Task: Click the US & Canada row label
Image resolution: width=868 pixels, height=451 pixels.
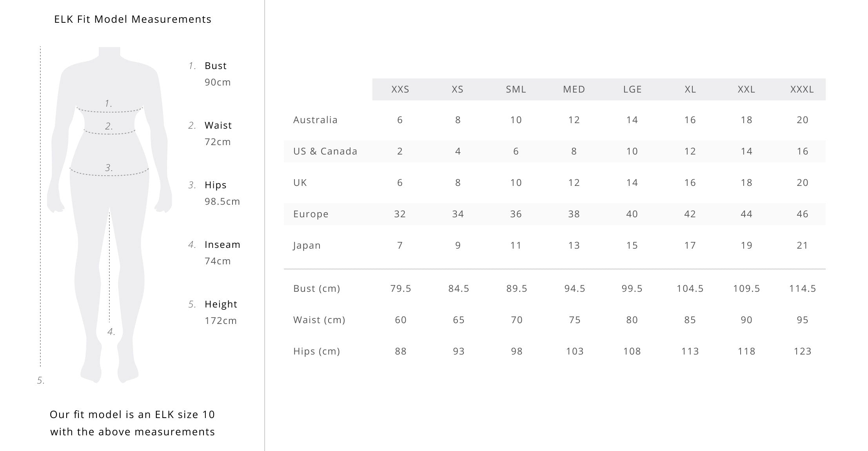Action: pos(325,151)
